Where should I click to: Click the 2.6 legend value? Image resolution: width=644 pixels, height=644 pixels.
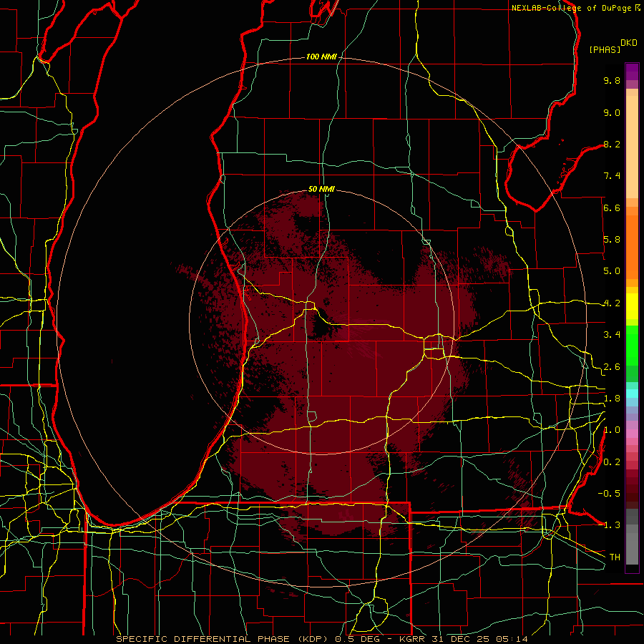612,367
